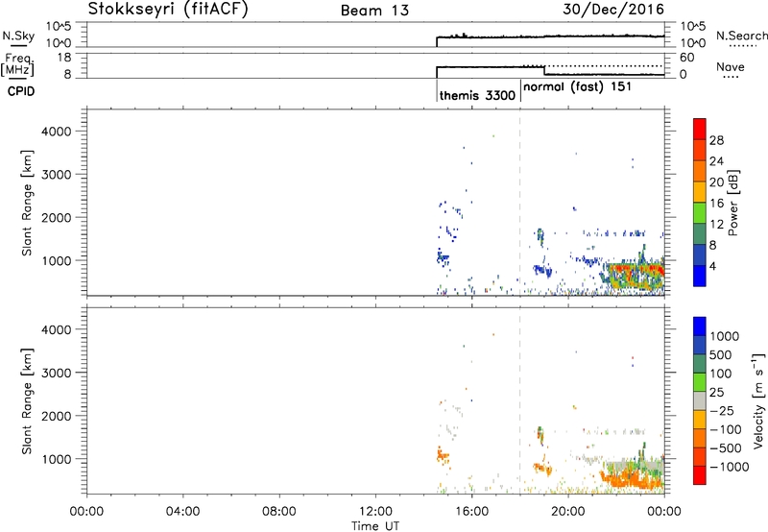Screen dimensions: 768x532
Task: Click the '04:00' time axis tick label
Action: click(183, 512)
